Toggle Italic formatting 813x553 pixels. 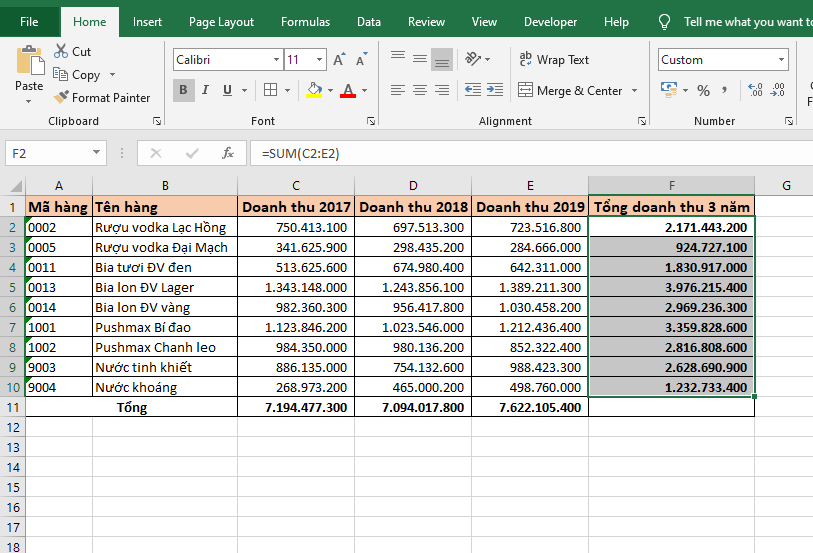206,91
